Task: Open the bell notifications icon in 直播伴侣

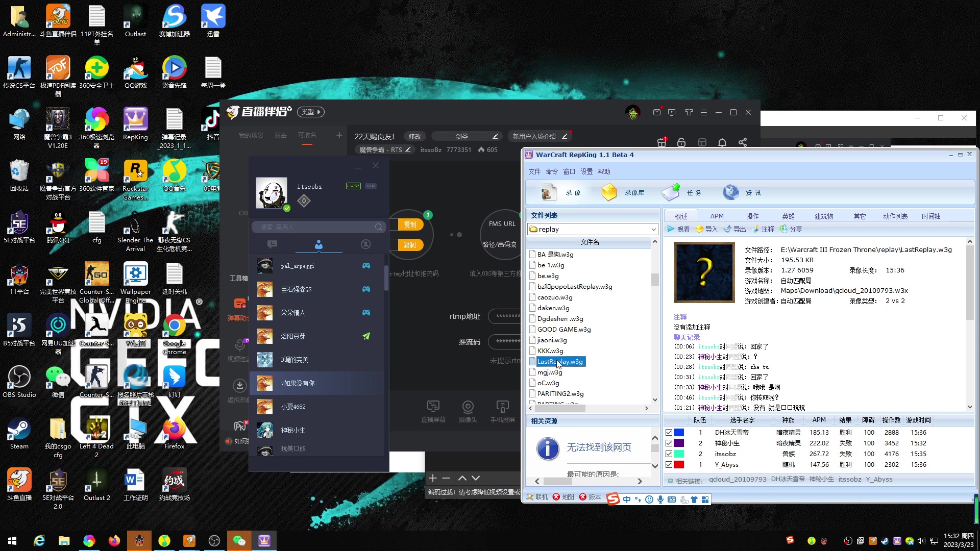Action: click(722, 142)
